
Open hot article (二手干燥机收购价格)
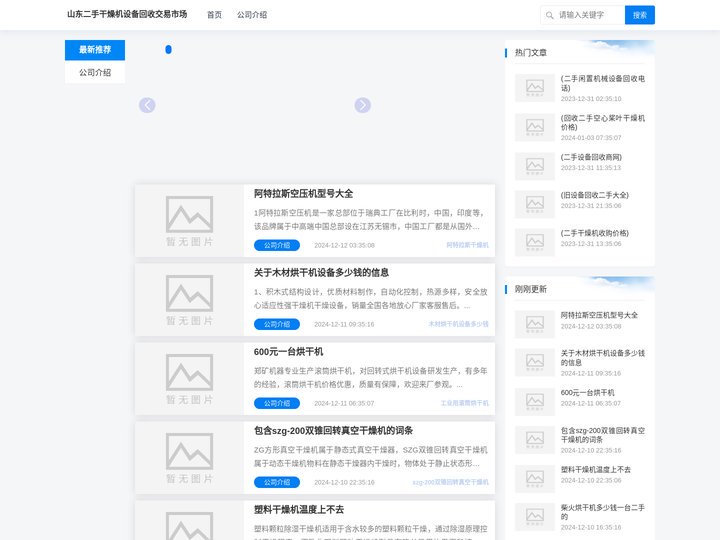(x=595, y=233)
